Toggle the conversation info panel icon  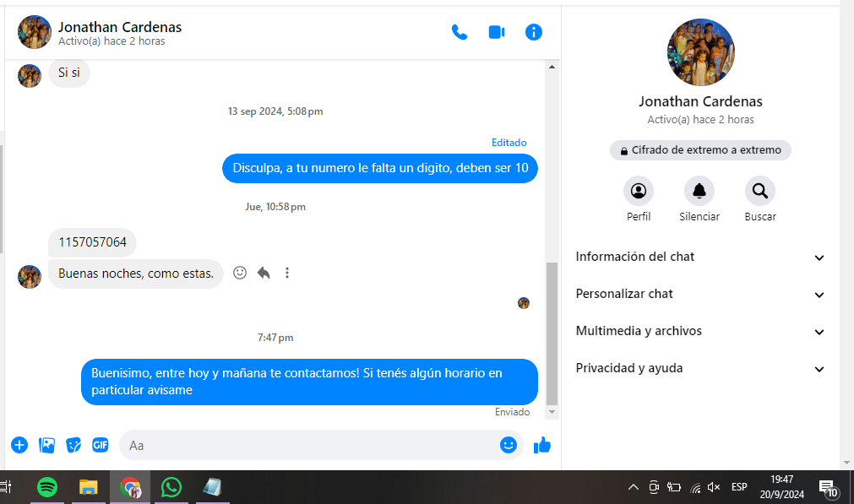(533, 33)
